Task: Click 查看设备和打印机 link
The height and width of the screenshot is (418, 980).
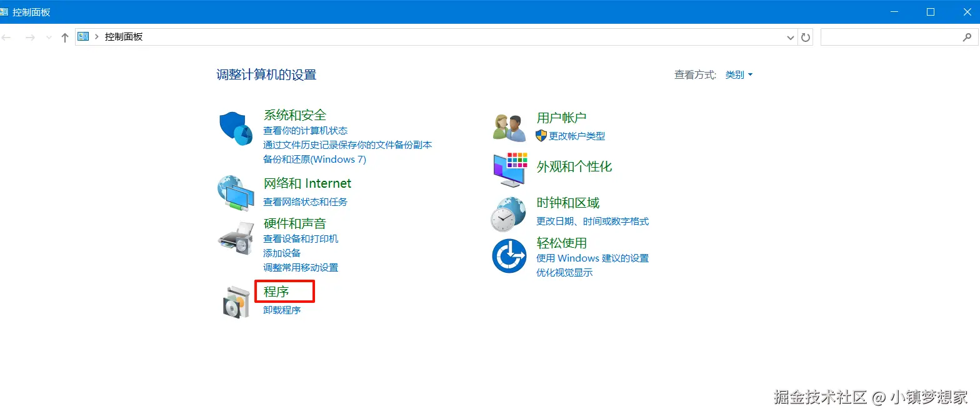Action: 301,239
